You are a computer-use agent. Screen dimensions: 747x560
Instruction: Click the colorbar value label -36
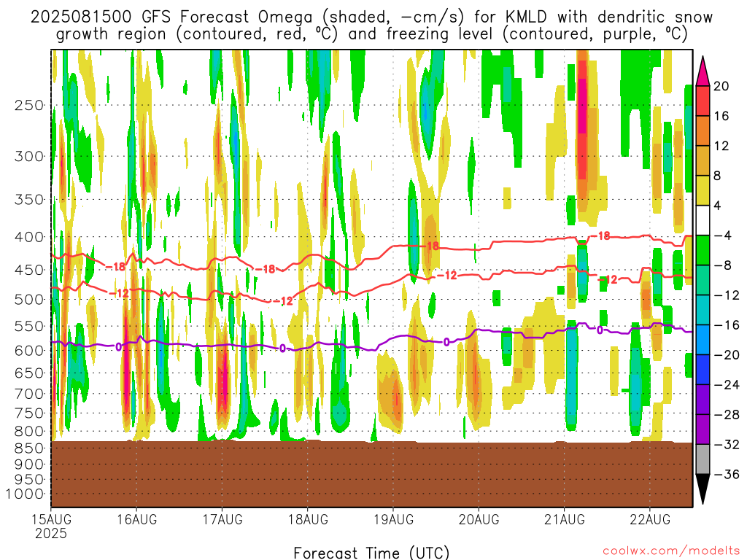[727, 474]
